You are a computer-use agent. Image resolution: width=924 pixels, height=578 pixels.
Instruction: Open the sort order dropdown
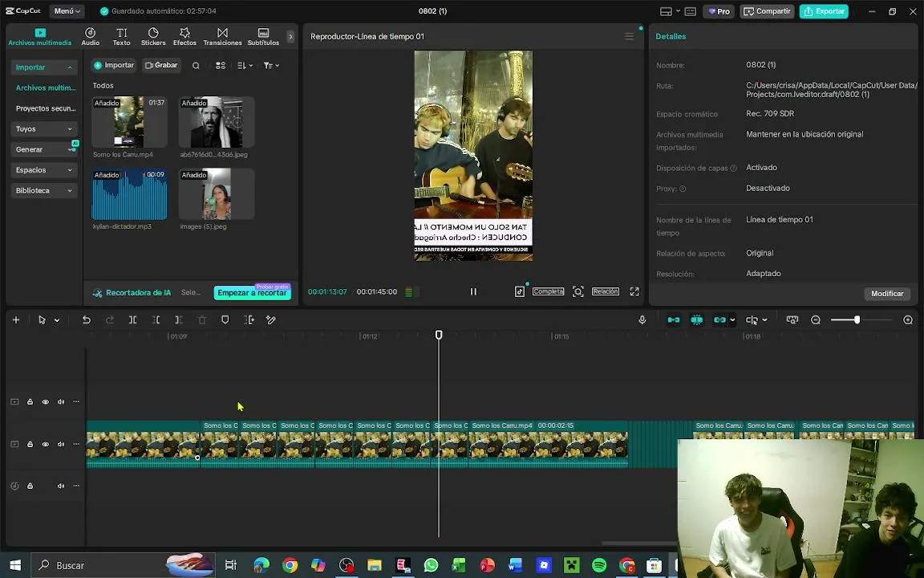245,66
